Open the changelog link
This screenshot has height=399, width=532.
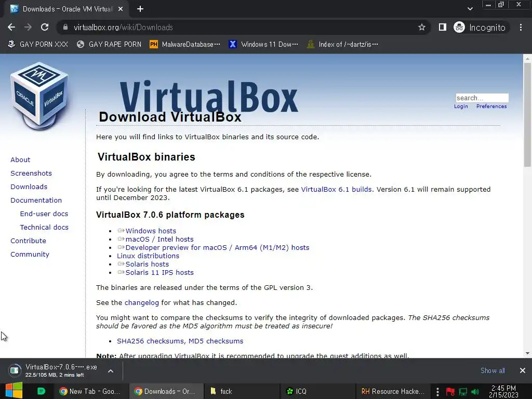point(141,303)
